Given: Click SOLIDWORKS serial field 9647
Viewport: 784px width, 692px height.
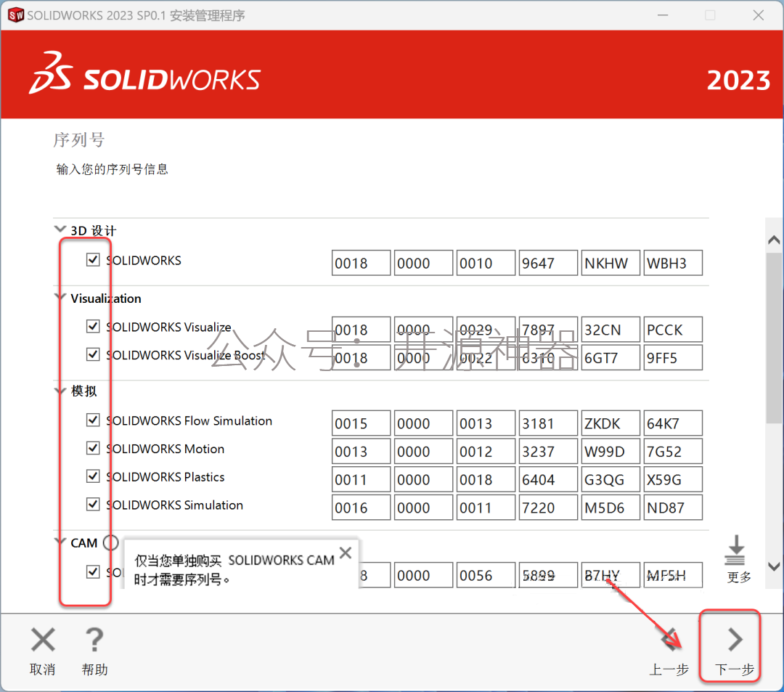Looking at the screenshot, I should [549, 263].
